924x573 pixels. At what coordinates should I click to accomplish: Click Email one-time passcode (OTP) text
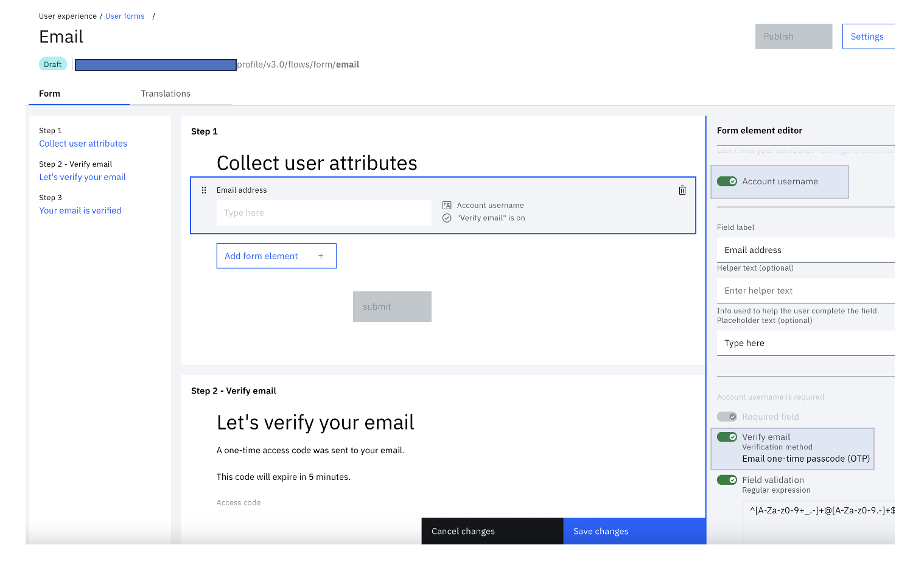pyautogui.click(x=806, y=459)
